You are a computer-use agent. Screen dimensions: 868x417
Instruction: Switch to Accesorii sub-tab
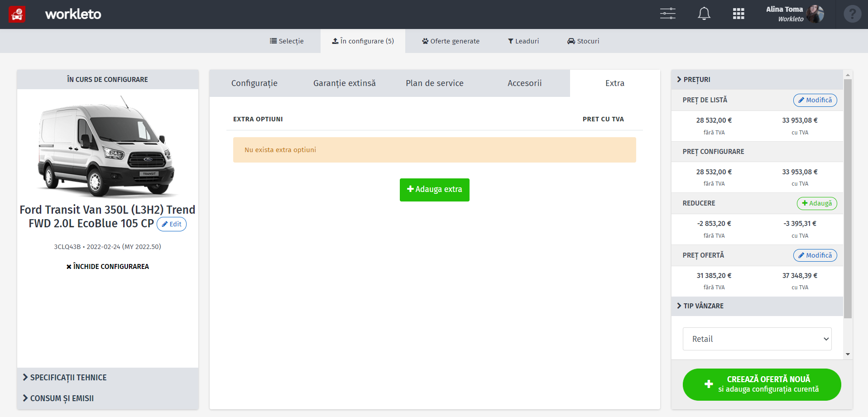click(x=524, y=83)
